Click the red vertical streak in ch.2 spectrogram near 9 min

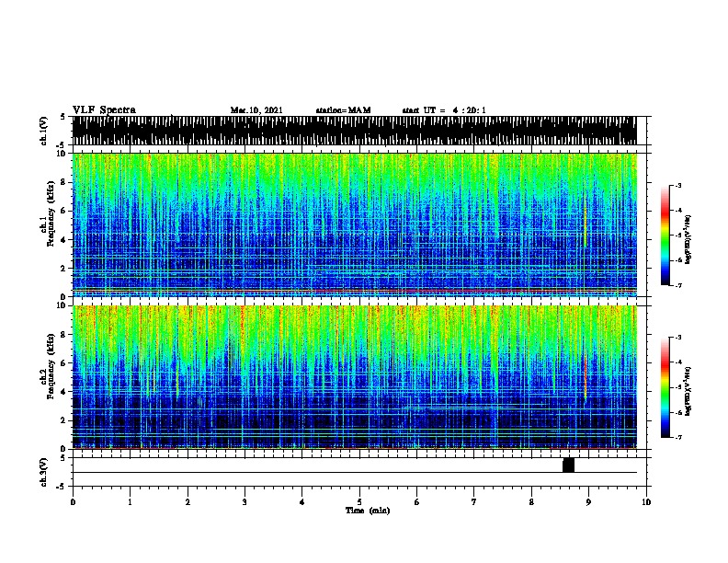pyautogui.click(x=585, y=379)
